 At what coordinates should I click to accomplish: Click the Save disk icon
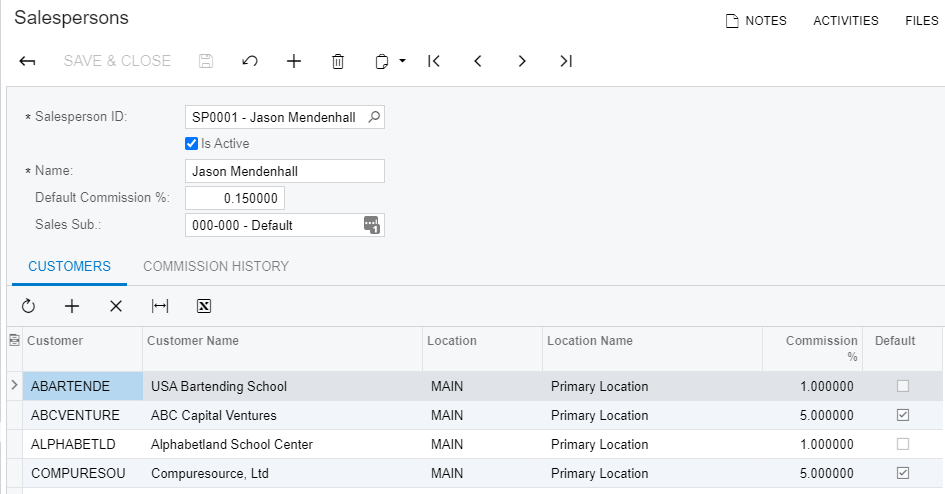pos(206,61)
